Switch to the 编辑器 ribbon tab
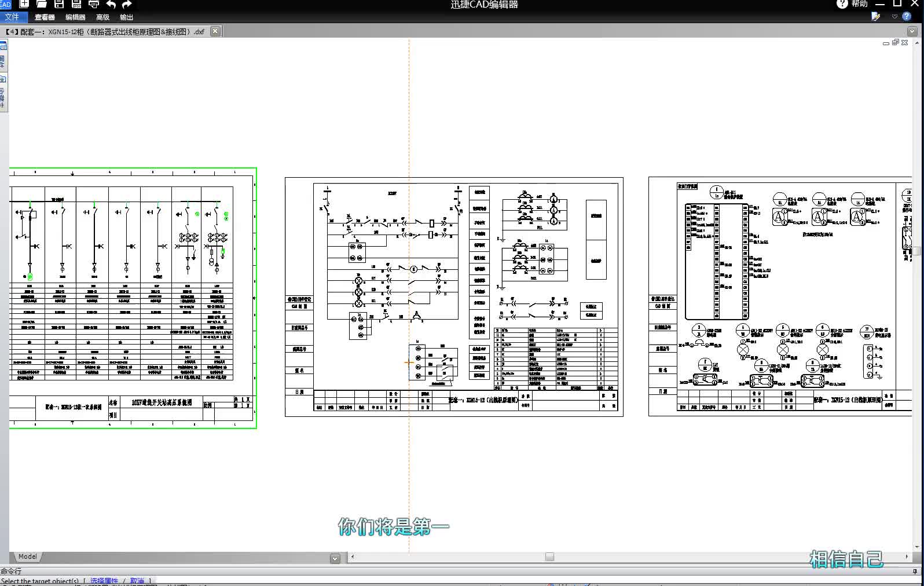 (75, 17)
